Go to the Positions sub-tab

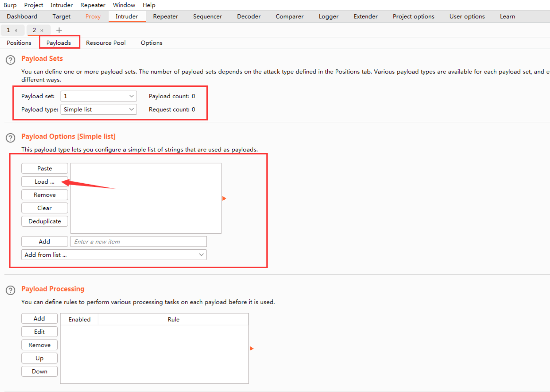19,43
